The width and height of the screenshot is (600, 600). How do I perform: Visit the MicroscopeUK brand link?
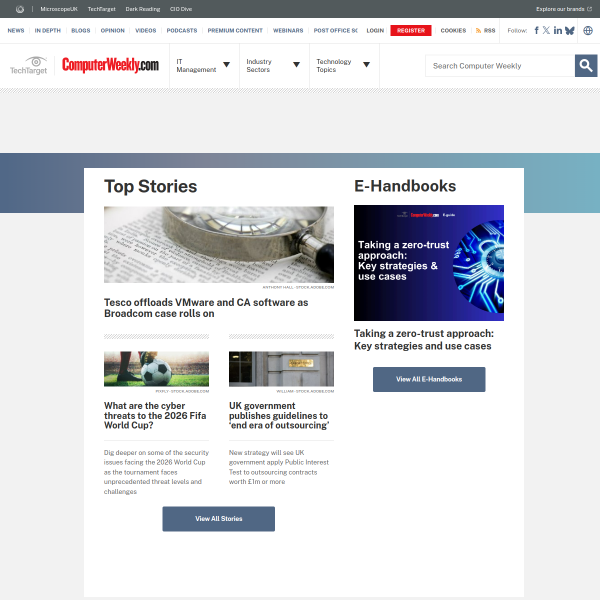[x=59, y=9]
